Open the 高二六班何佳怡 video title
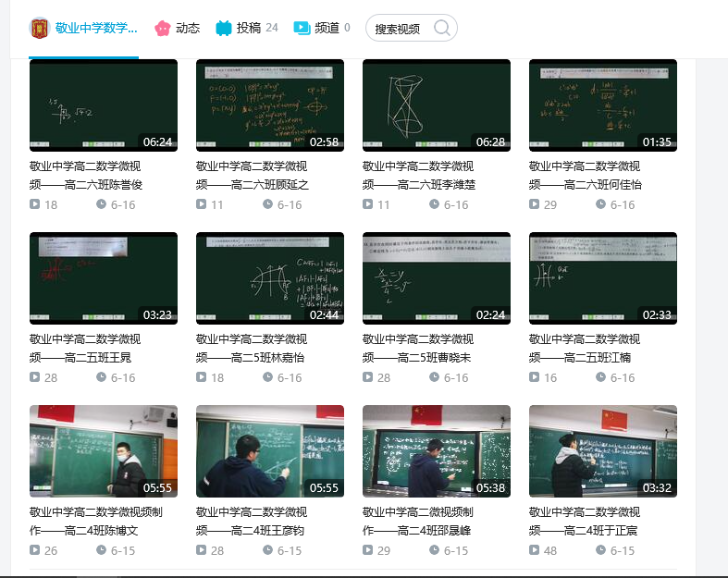This screenshot has width=728, height=578. coord(585,175)
